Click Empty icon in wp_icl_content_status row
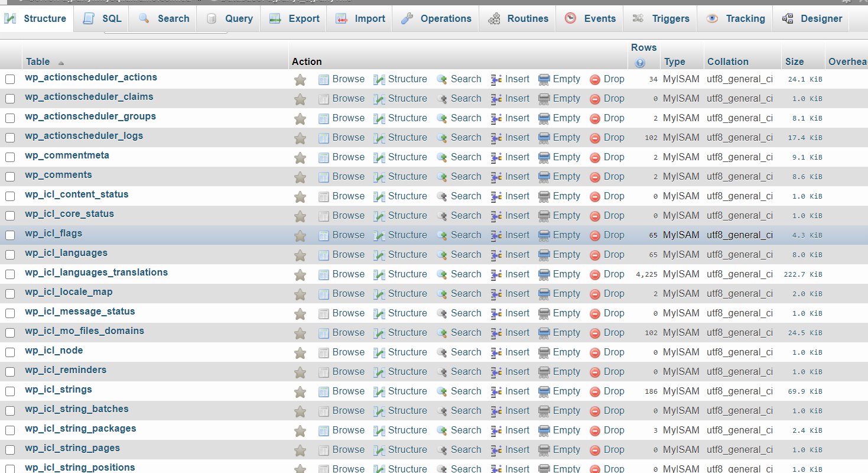The height and width of the screenshot is (473, 868). 544,197
